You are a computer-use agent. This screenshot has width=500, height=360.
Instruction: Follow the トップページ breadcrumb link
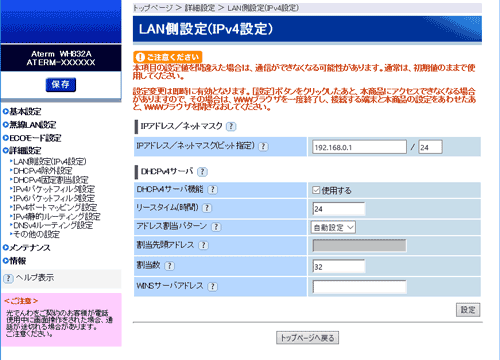pos(153,8)
